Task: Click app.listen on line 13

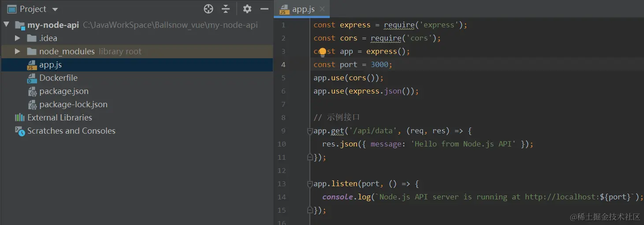Action: pos(335,184)
